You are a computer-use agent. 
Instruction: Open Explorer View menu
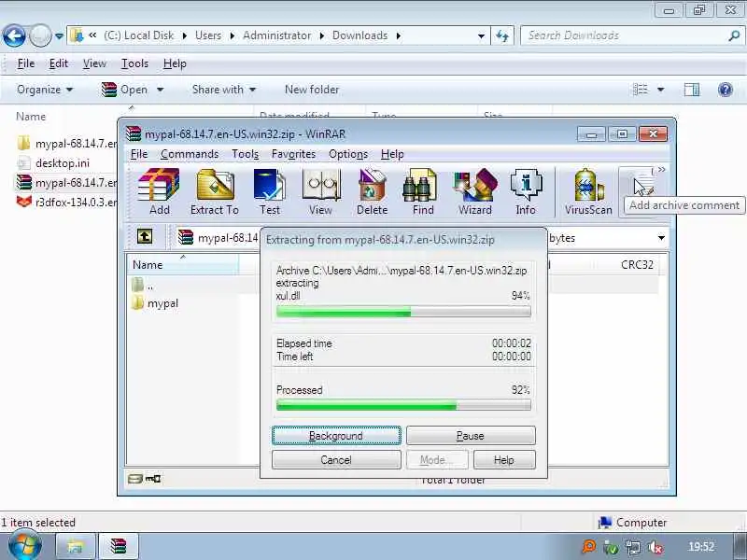click(x=94, y=63)
